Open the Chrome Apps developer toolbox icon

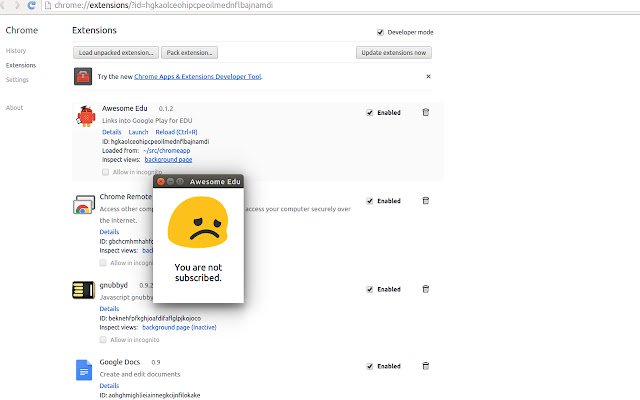point(83,76)
